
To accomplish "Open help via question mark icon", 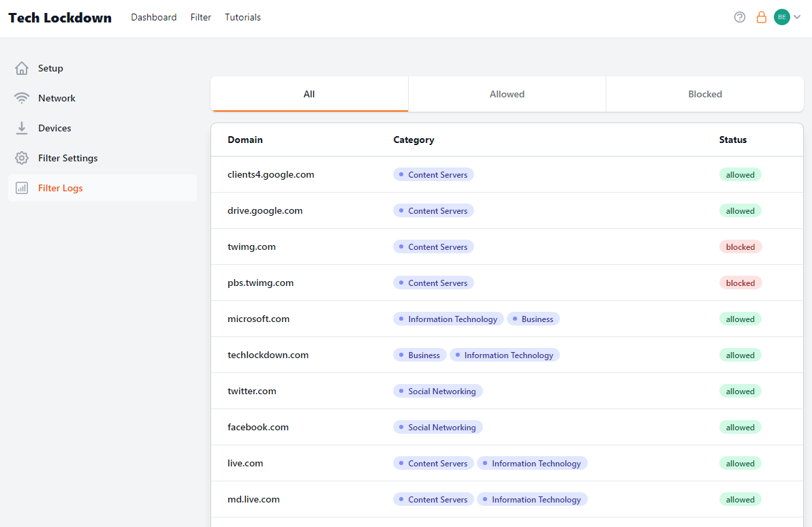I will tap(740, 17).
